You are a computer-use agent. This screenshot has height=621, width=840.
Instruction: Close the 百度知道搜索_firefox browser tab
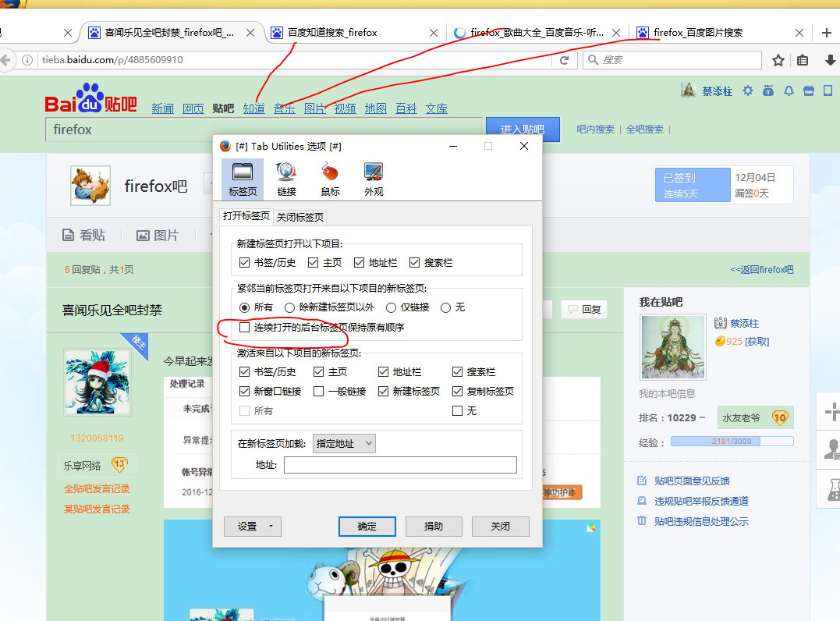434,33
